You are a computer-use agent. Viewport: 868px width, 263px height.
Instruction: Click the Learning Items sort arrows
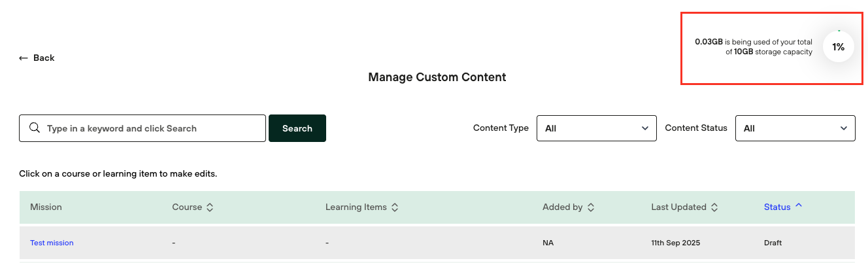coord(395,207)
